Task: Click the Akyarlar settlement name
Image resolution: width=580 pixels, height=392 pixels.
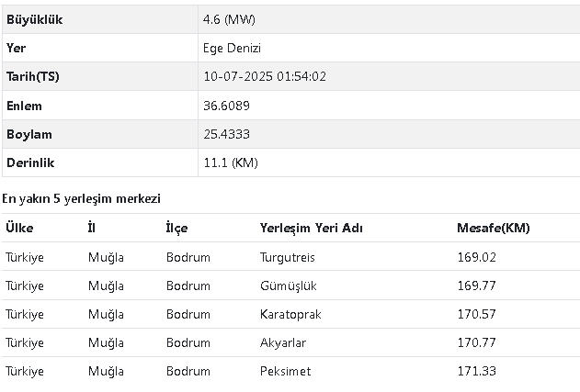Action: click(283, 342)
